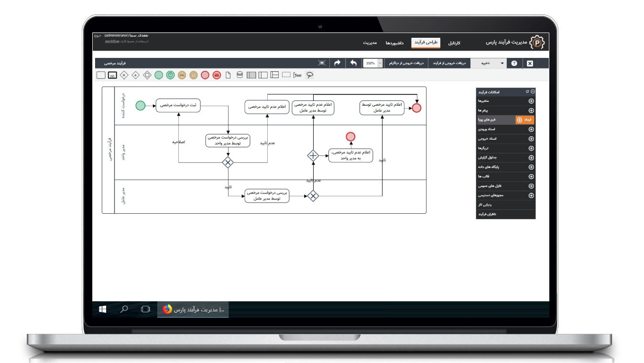Viewport: 644px width, 363px height.
Task: Click the redo arrow icon
Action: pos(338,63)
